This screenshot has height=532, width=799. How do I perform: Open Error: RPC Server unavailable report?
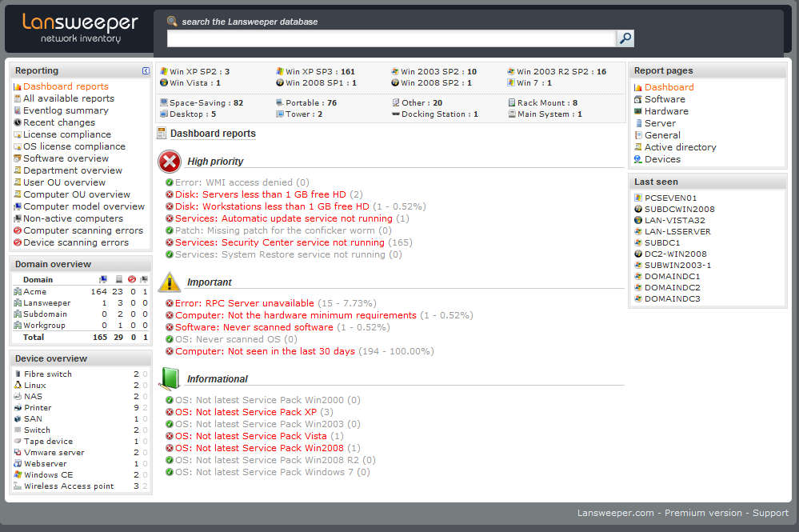point(245,303)
